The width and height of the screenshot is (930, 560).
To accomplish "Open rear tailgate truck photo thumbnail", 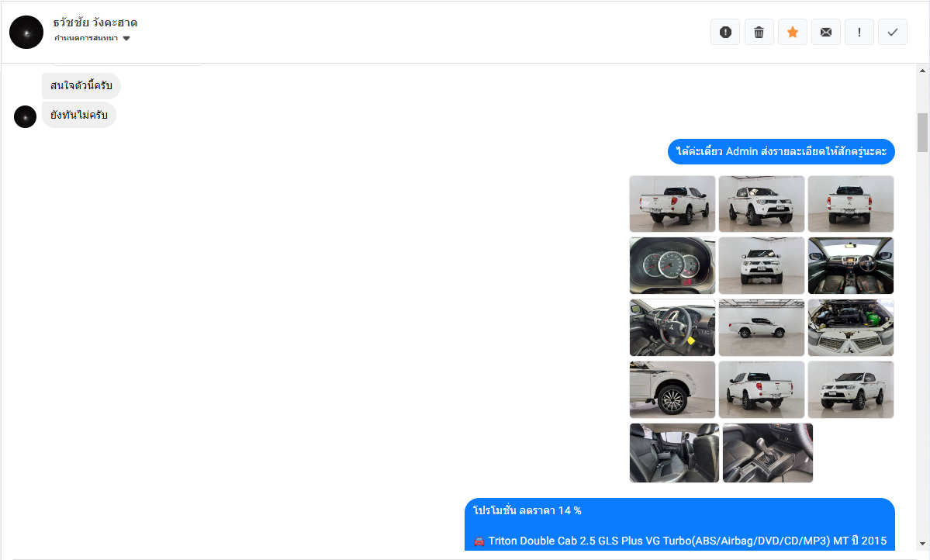I will 851,203.
